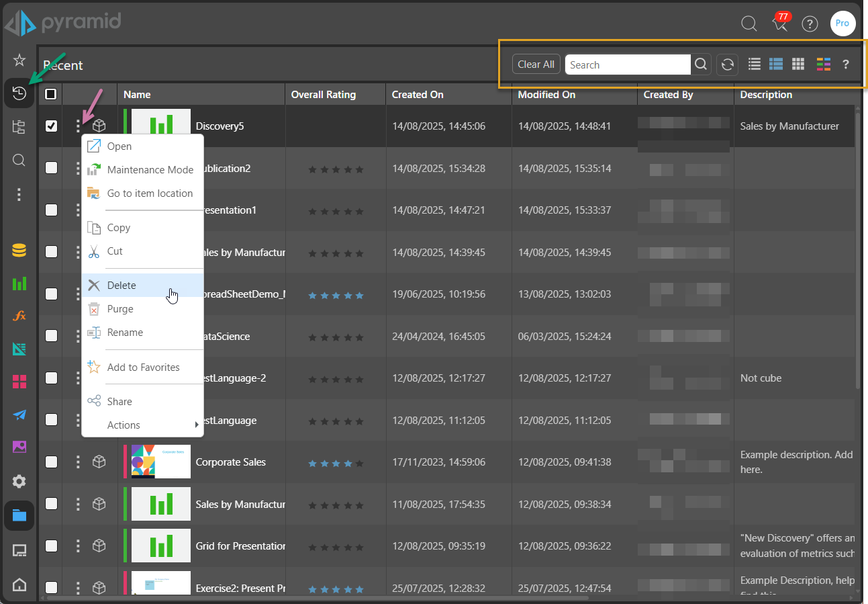Open the notifications icon with badge 77
This screenshot has height=604, width=868.
(x=779, y=24)
